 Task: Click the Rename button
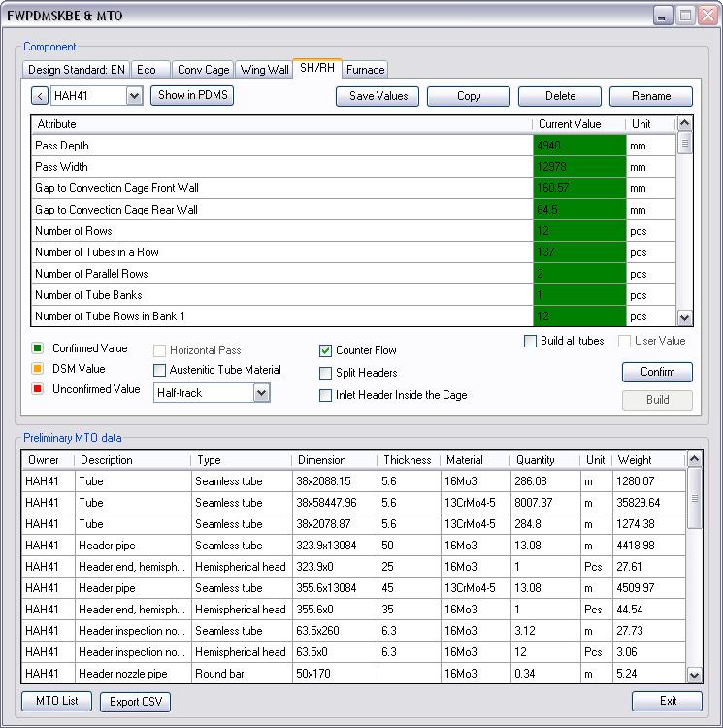(650, 96)
